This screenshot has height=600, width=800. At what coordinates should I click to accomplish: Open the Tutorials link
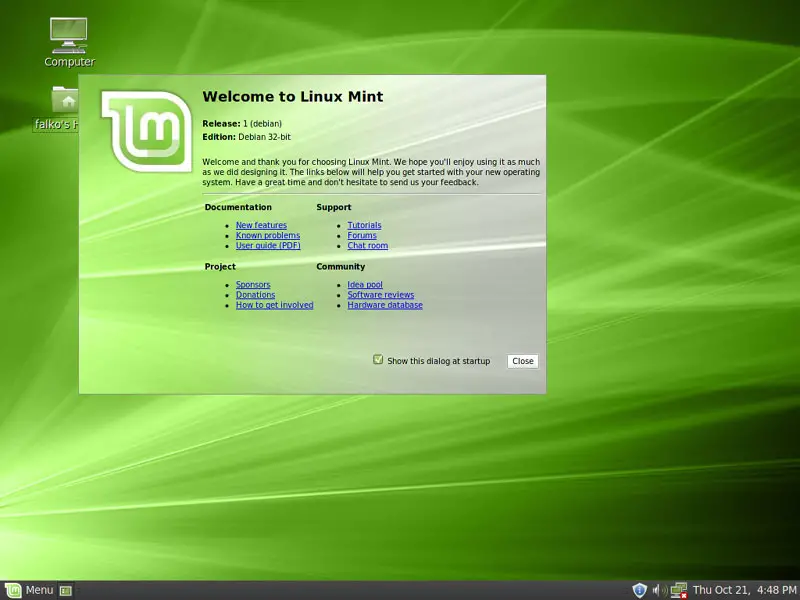[x=364, y=225]
